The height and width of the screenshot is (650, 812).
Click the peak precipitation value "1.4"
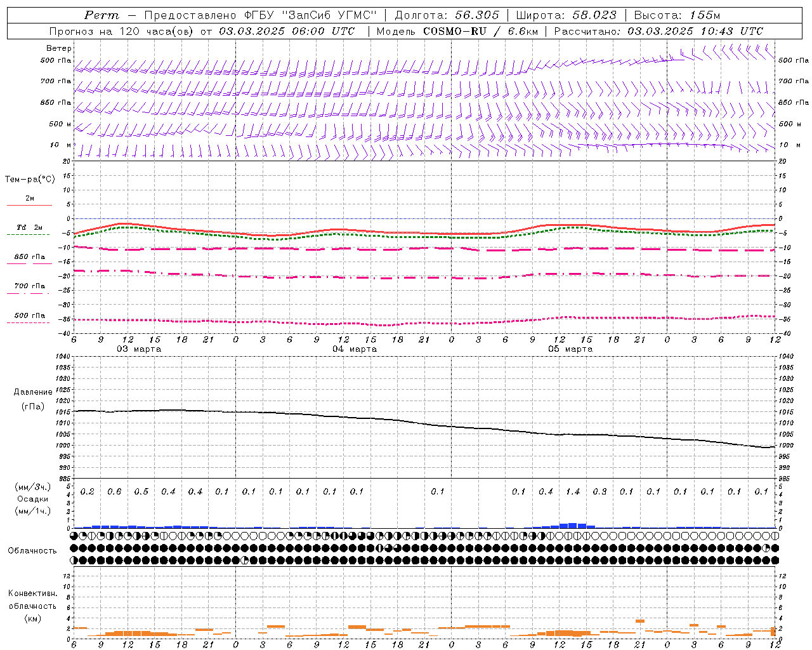[x=573, y=492]
